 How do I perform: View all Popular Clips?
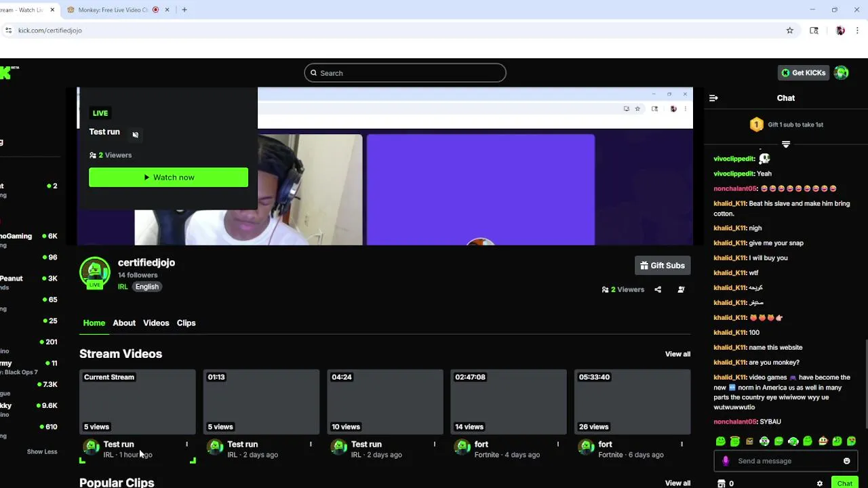click(677, 483)
